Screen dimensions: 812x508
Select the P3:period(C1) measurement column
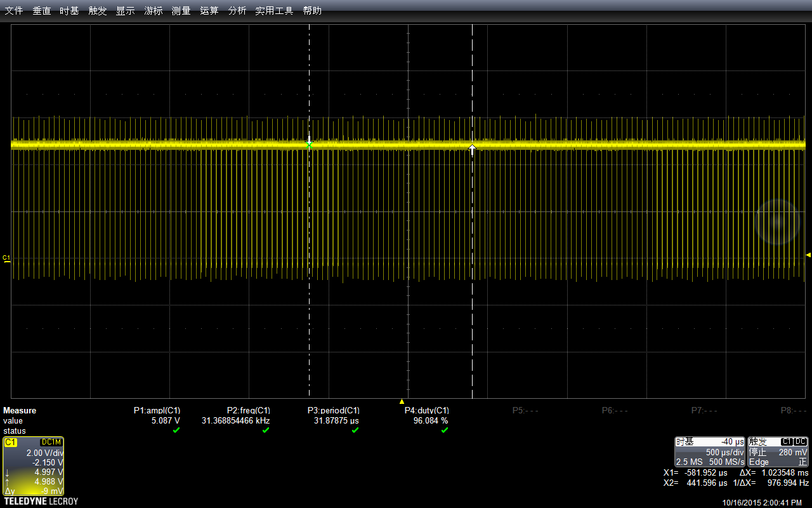point(333,420)
